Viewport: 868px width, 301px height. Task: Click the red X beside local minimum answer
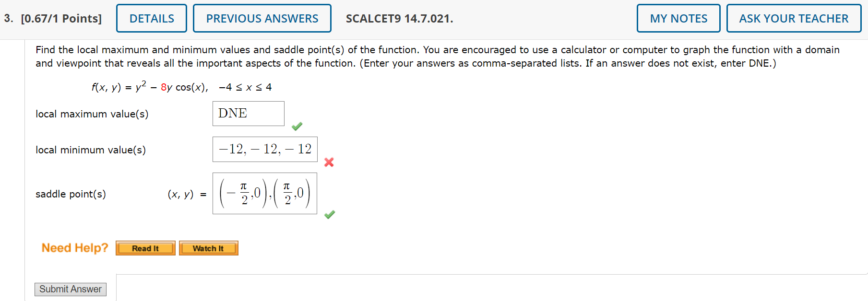tap(329, 162)
